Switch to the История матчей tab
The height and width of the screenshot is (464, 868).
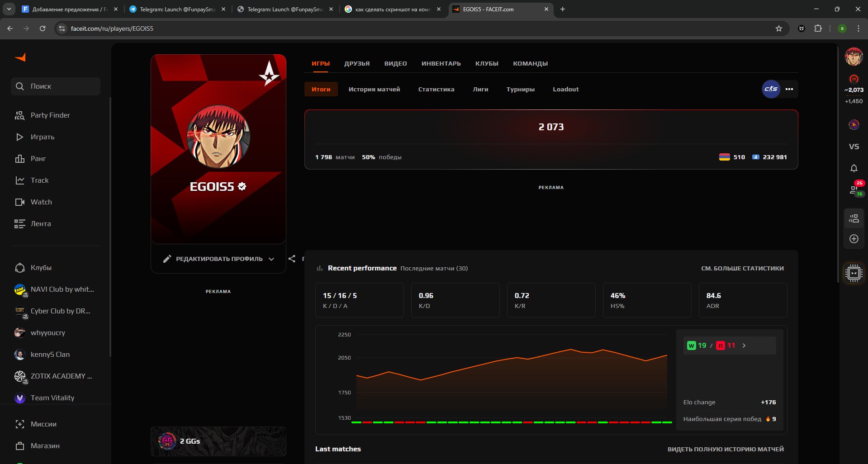click(375, 89)
